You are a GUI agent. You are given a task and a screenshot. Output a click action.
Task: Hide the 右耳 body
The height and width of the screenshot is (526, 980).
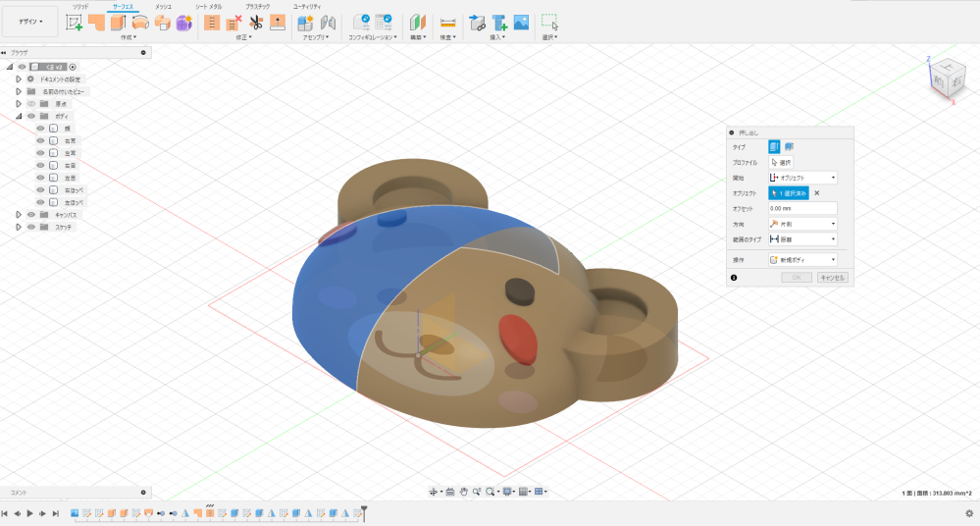click(x=40, y=140)
